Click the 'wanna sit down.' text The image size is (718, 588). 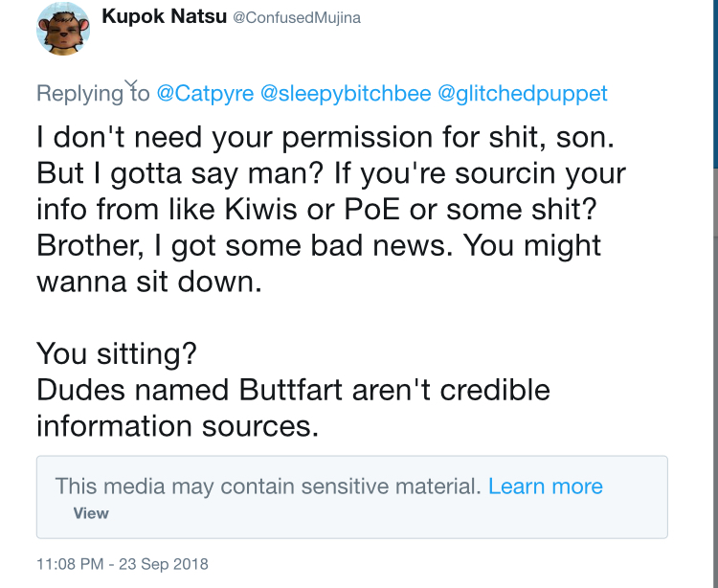tap(149, 282)
